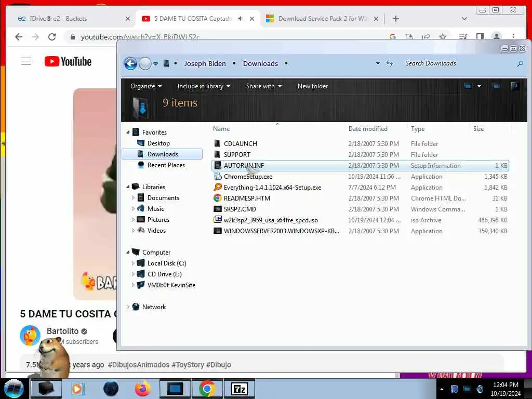Open the YouTube hamburger guide menu

[x=26, y=61]
